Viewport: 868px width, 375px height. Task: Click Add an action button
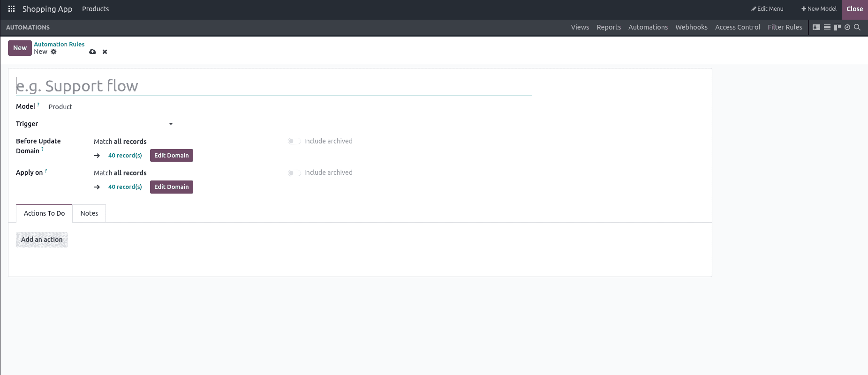click(x=42, y=240)
